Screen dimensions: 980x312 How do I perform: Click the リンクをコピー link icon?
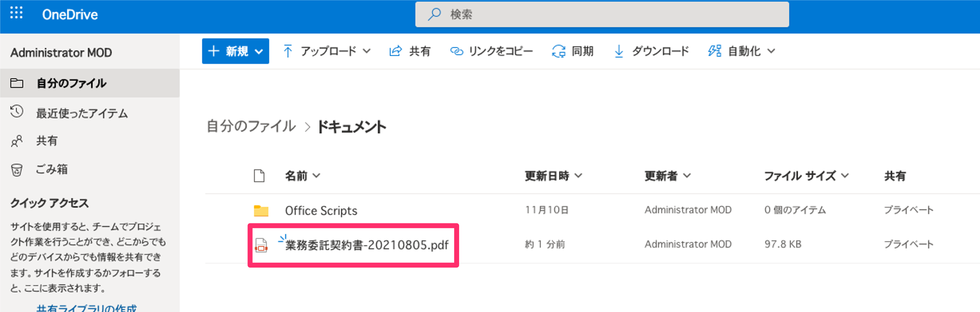pos(457,51)
